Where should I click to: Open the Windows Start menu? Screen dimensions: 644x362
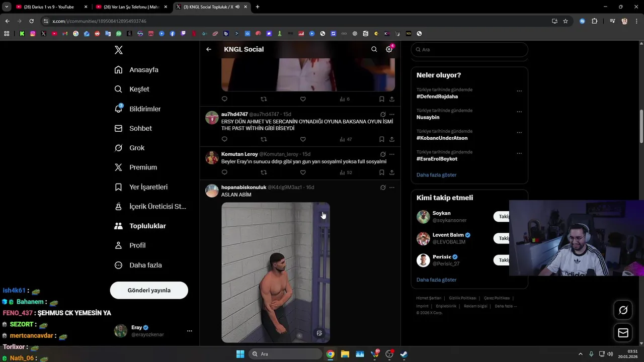tap(240, 354)
